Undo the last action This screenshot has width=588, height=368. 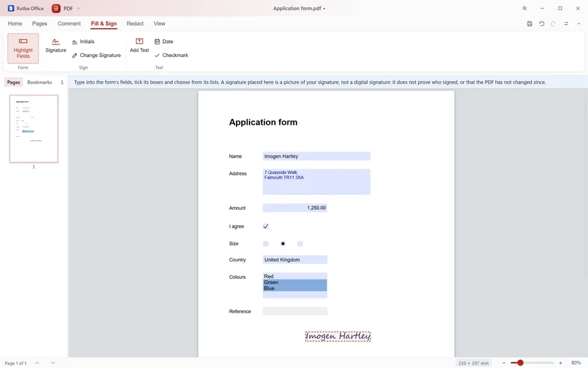click(542, 24)
